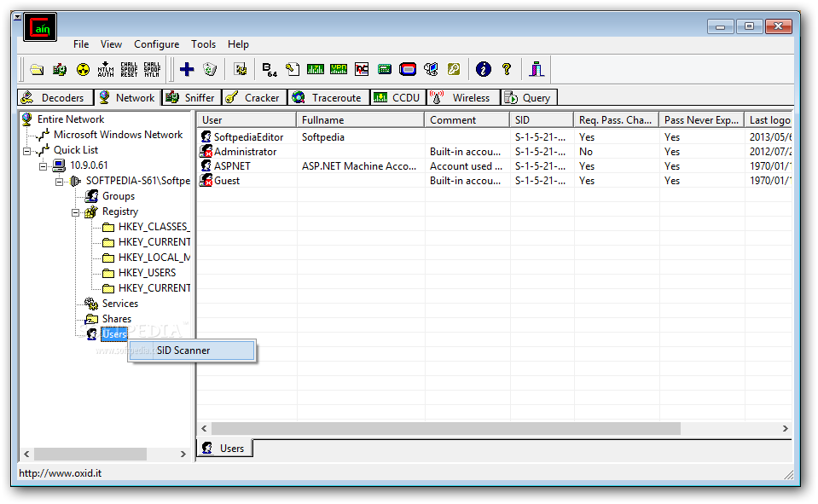The width and height of the screenshot is (818, 504).
Task: Click the blue plus Add to list icon
Action: click(187, 69)
